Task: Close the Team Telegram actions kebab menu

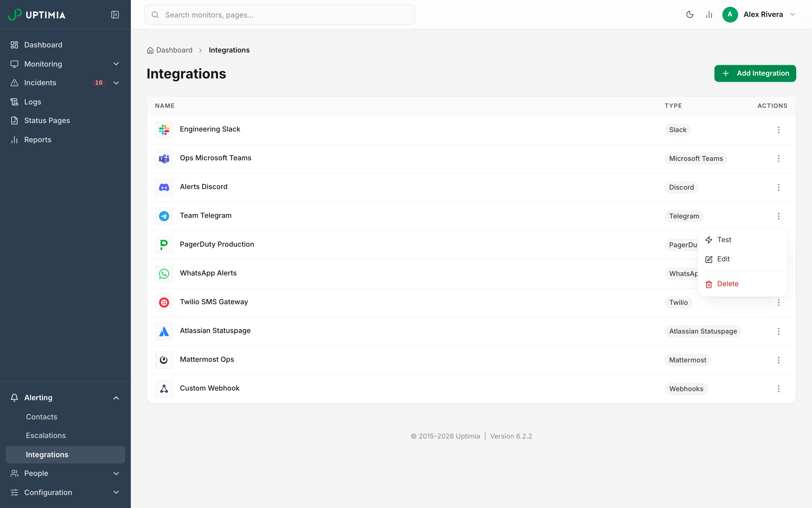Action: pos(778,216)
